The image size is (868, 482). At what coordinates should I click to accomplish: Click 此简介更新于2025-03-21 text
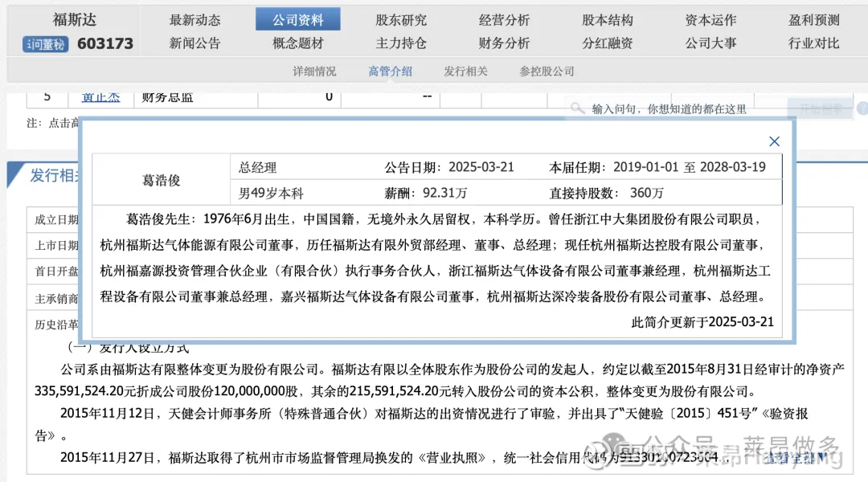coord(702,322)
